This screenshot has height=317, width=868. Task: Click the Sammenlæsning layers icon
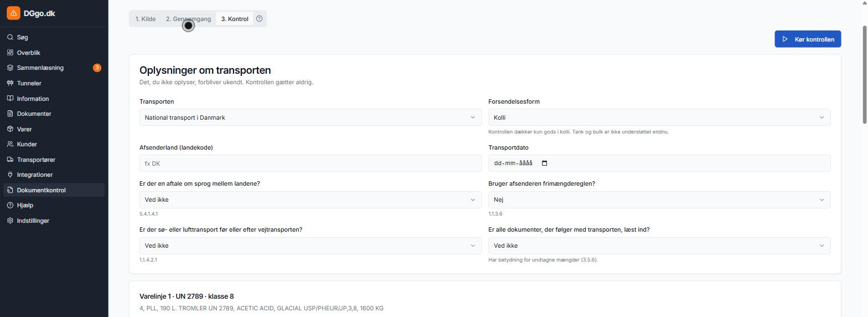(10, 68)
